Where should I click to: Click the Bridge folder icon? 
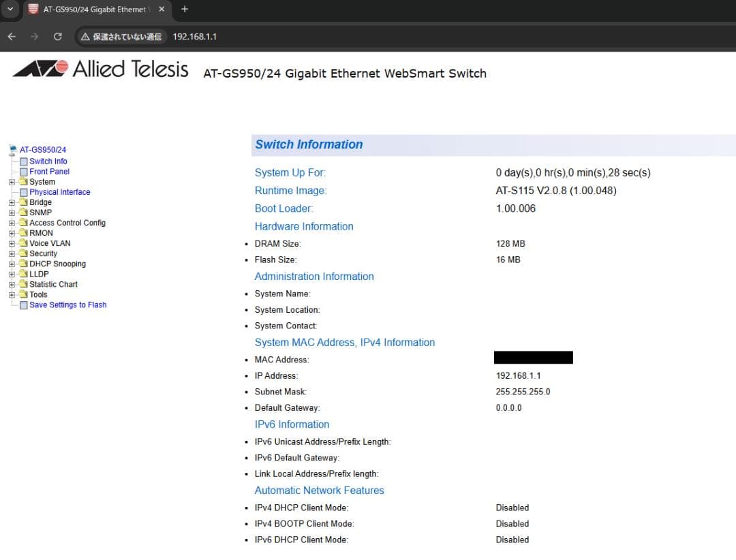click(x=23, y=202)
